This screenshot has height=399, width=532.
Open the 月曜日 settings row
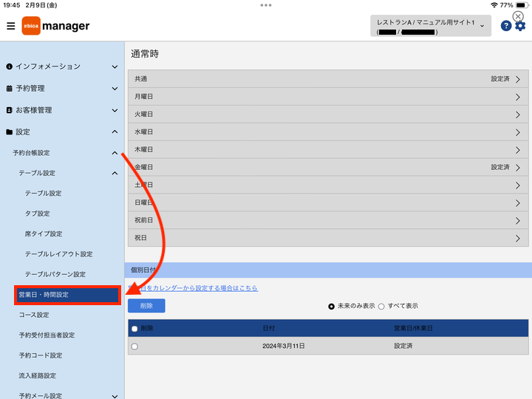328,97
